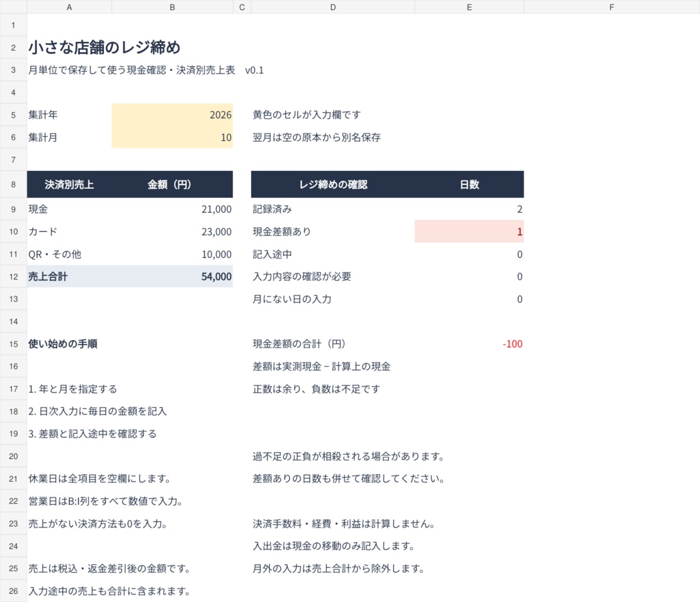
Task: Select column F header
Action: point(612,7)
